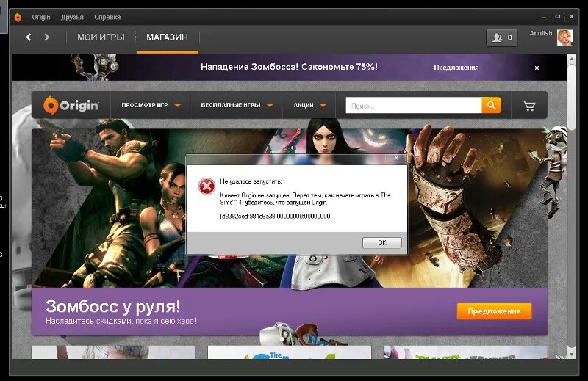Click the Origin store logo
588x381 pixels.
tap(71, 105)
